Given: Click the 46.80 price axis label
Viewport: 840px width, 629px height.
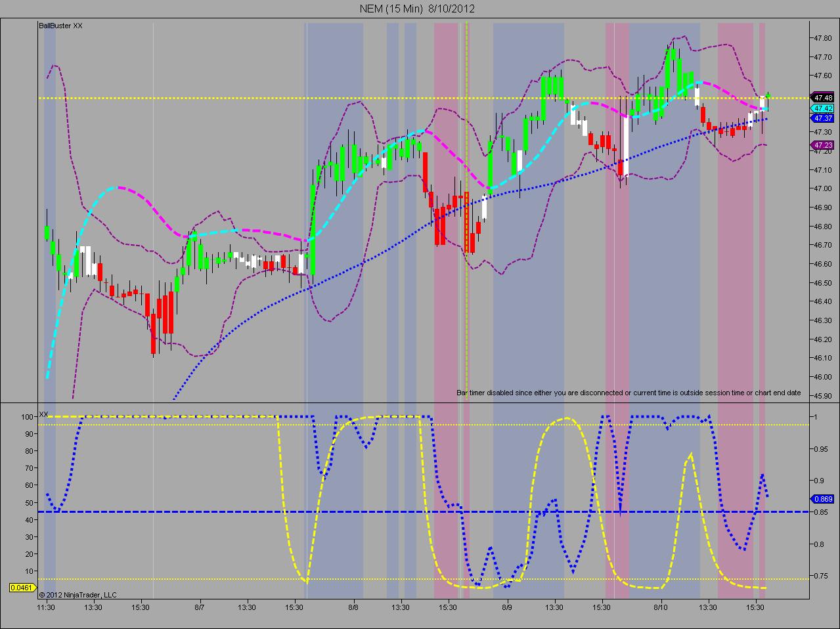Looking at the screenshot, I should [824, 227].
